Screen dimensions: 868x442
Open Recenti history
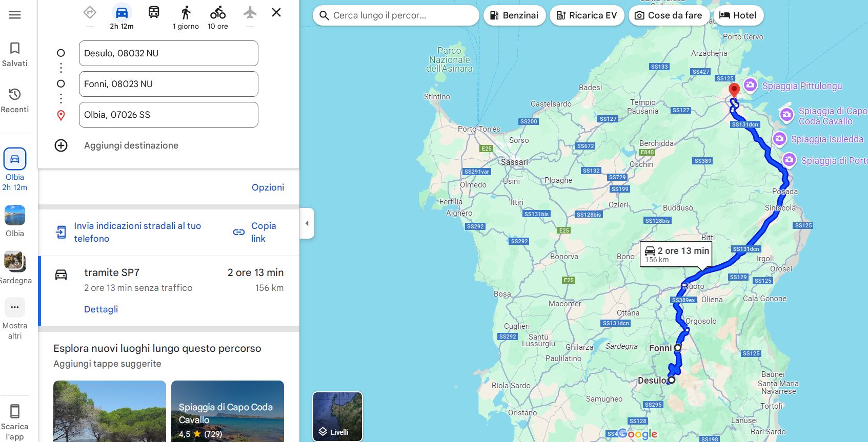coord(15,101)
